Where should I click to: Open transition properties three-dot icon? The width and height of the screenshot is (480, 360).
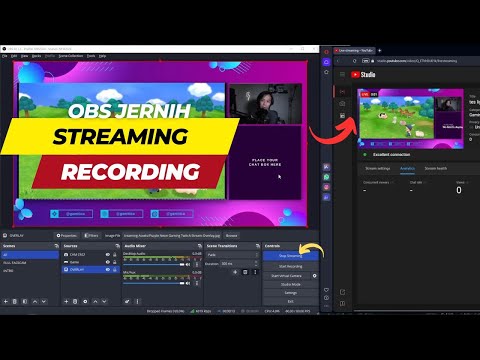pos(255,272)
